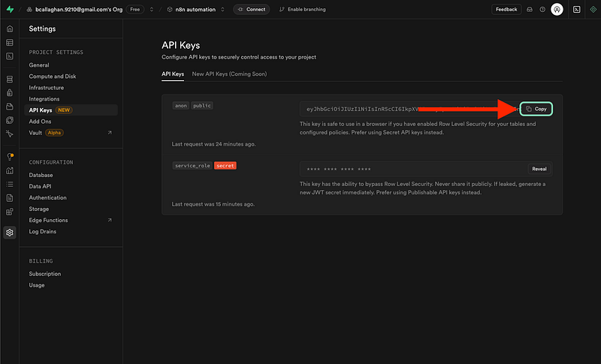
Task: Open Compute and Disk settings
Action: click(52, 77)
